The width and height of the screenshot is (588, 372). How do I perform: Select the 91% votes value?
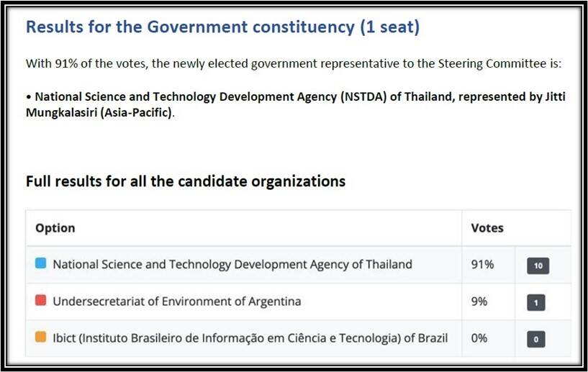click(x=482, y=264)
